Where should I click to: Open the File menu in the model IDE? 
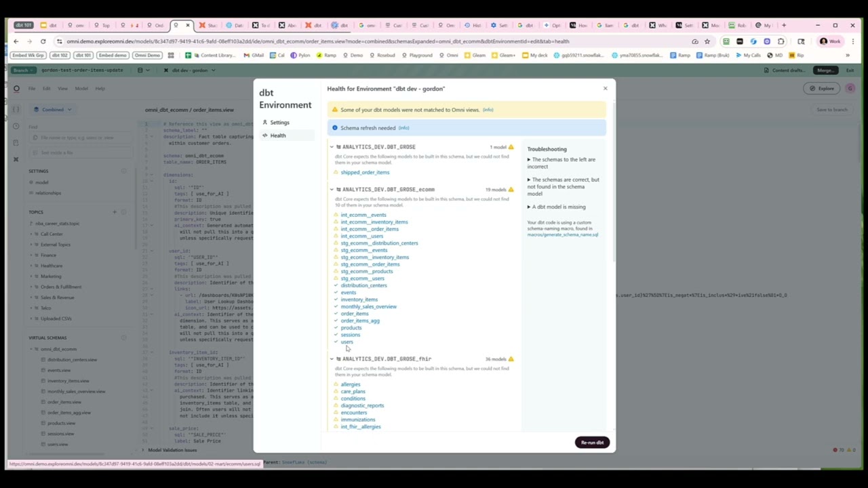pyautogui.click(x=32, y=89)
